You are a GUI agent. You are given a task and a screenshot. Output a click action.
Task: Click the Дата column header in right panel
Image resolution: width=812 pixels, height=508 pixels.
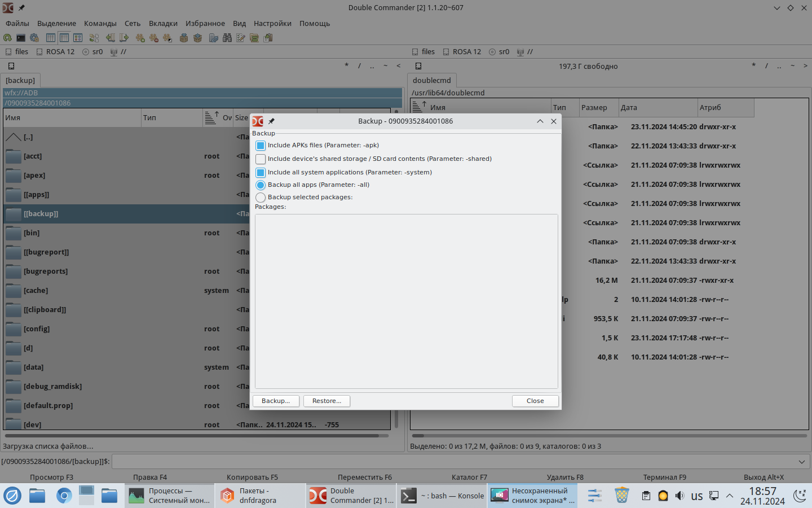tap(658, 108)
